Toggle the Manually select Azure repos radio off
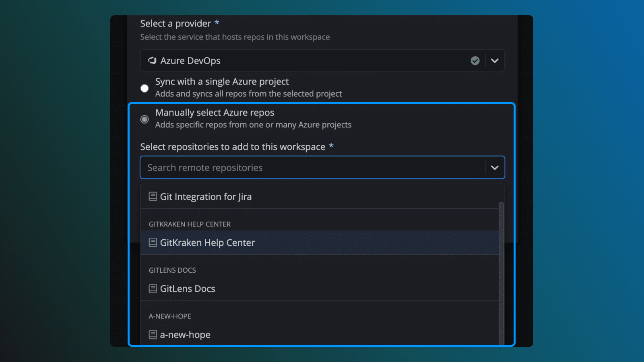 click(x=144, y=119)
